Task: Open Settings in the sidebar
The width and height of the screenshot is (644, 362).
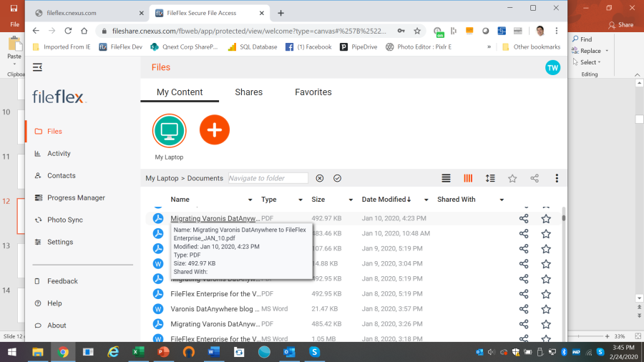Action: 60,242
